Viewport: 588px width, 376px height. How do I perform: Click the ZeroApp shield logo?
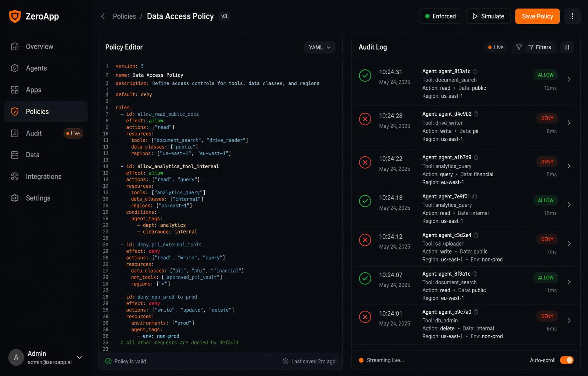[15, 16]
